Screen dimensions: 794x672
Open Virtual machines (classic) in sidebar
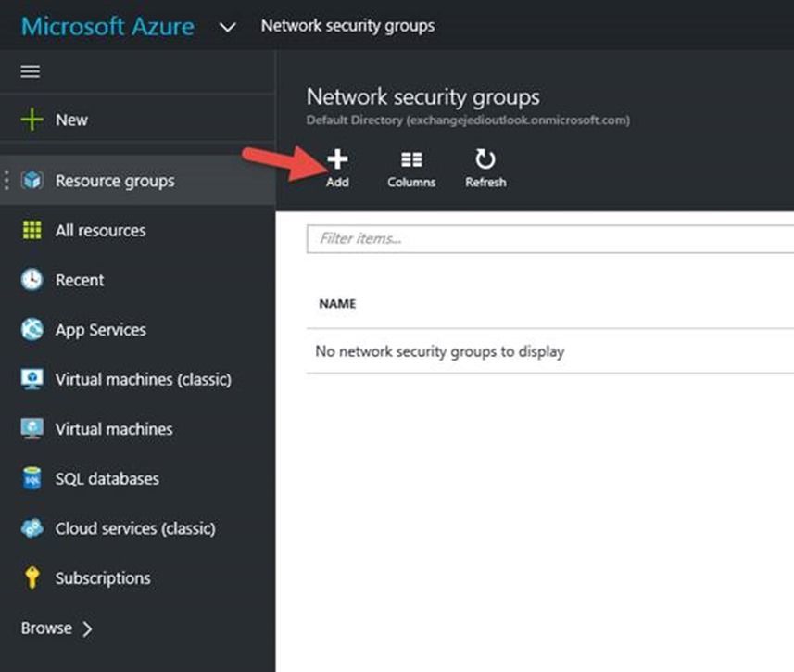[x=143, y=380]
